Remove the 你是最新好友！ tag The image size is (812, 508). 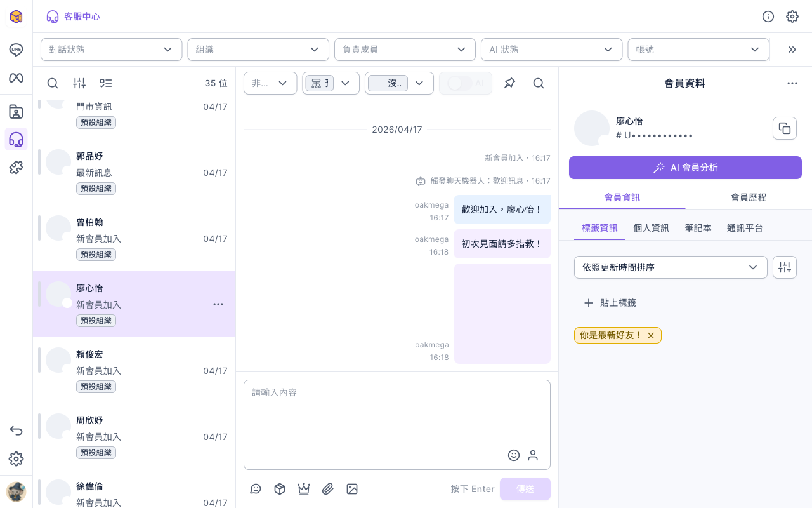click(651, 335)
